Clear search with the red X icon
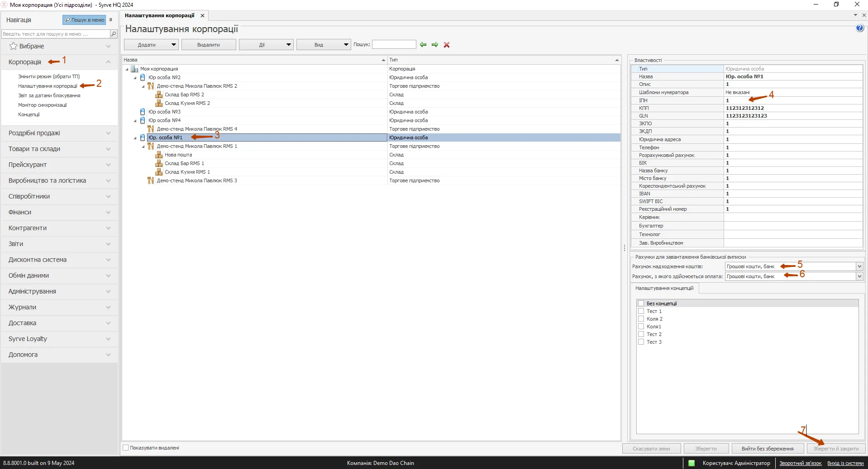Viewport: 868px width, 469px height. (x=447, y=45)
